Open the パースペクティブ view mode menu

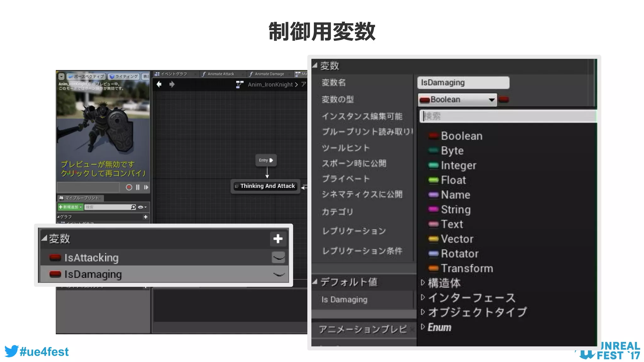(x=86, y=76)
